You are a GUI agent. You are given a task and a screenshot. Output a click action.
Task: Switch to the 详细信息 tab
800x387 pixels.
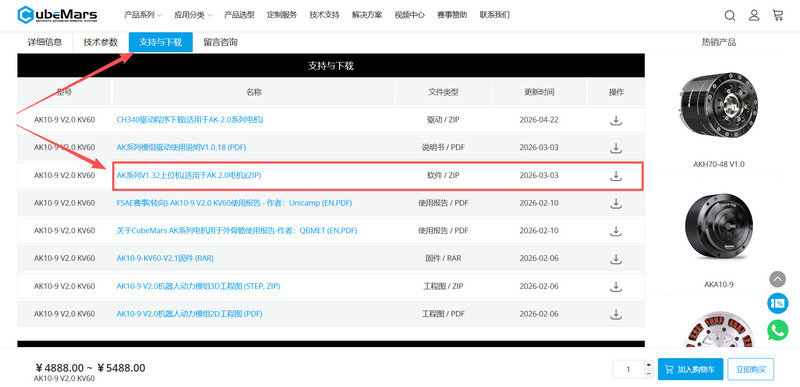(x=45, y=42)
